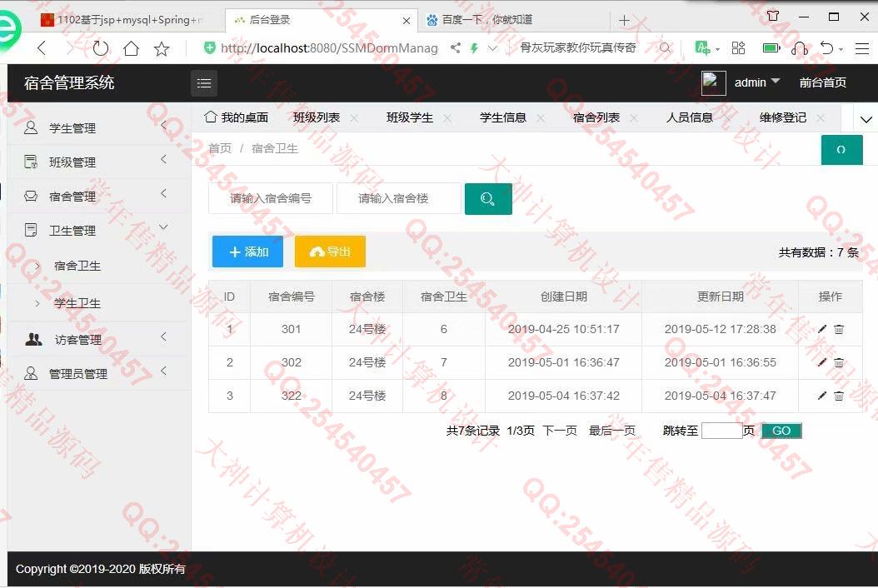The image size is (878, 588).
Task: Close the 班级列表 tab
Action: point(354,118)
